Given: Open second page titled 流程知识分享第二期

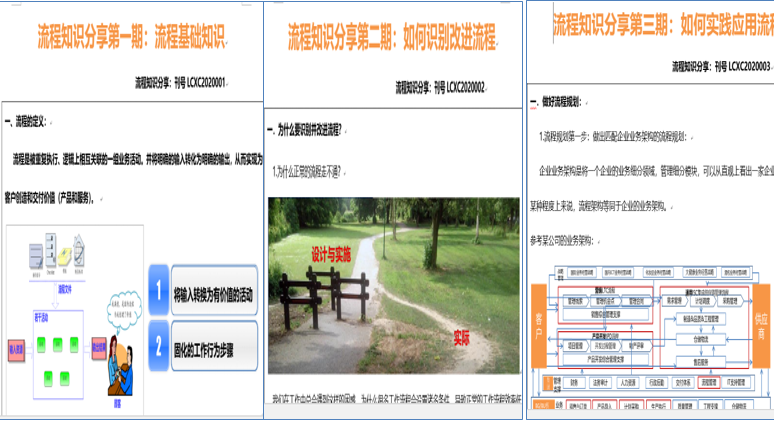Looking at the screenshot, I should click(x=392, y=38).
